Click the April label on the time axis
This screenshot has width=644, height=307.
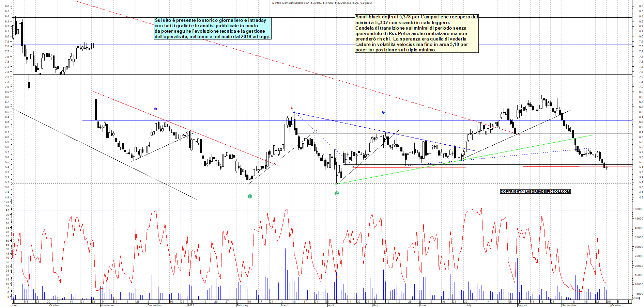click(x=331, y=305)
